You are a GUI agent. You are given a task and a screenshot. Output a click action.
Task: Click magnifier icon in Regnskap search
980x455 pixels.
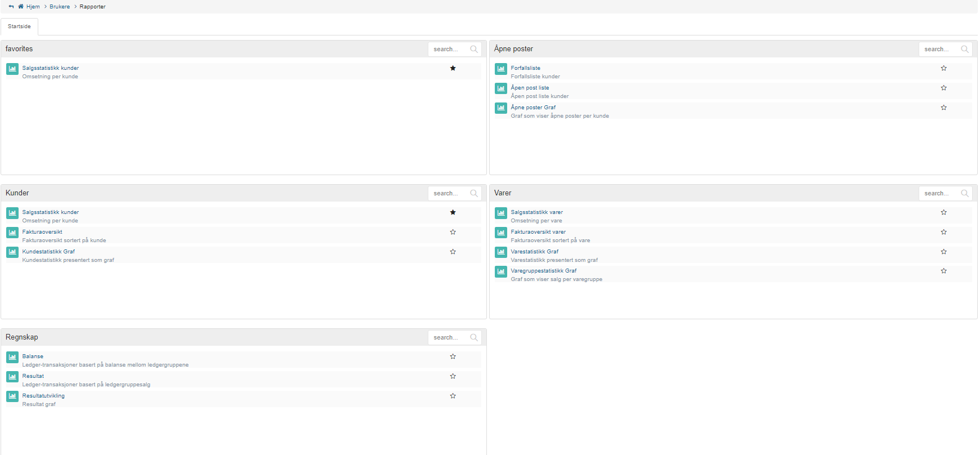click(473, 337)
